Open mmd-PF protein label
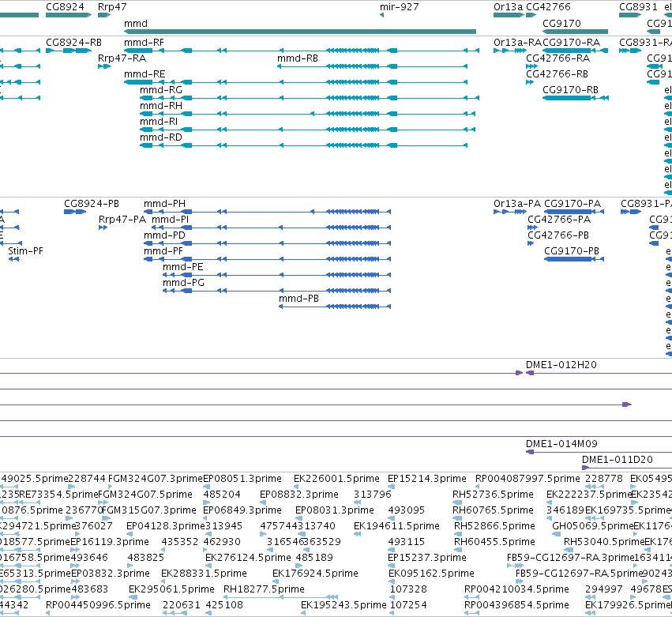 163,251
